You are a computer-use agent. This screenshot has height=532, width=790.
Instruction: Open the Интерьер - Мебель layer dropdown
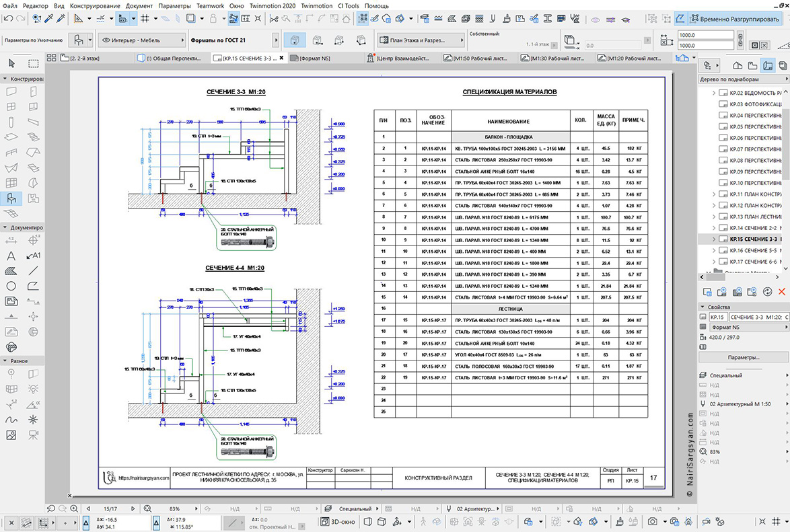(x=142, y=40)
